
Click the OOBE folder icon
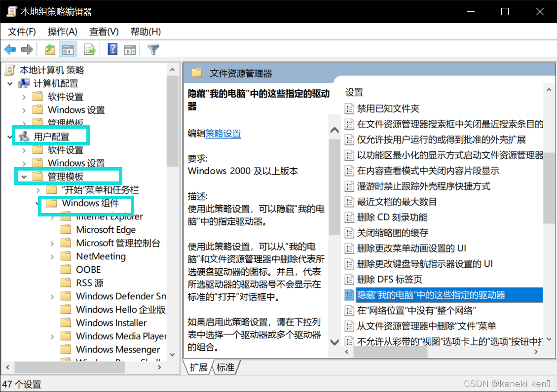click(x=66, y=269)
